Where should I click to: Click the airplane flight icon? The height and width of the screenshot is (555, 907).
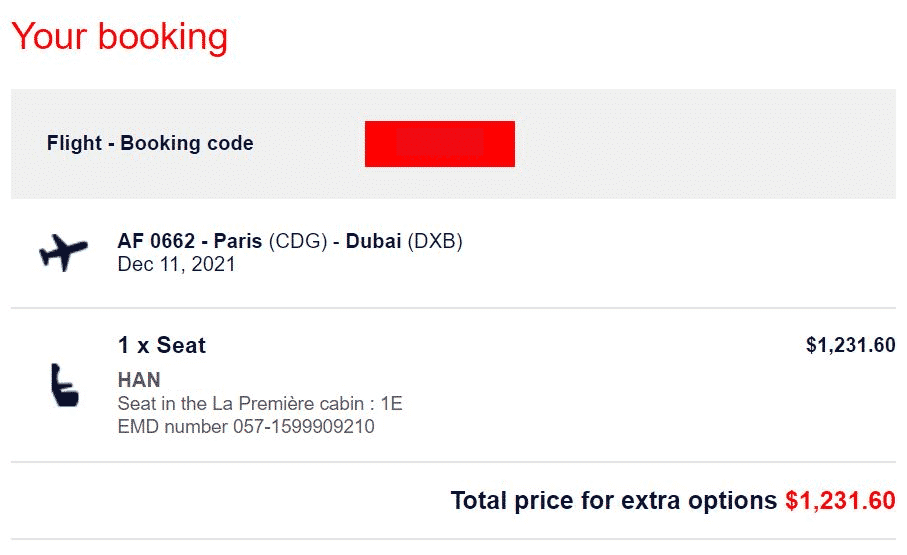pos(64,252)
